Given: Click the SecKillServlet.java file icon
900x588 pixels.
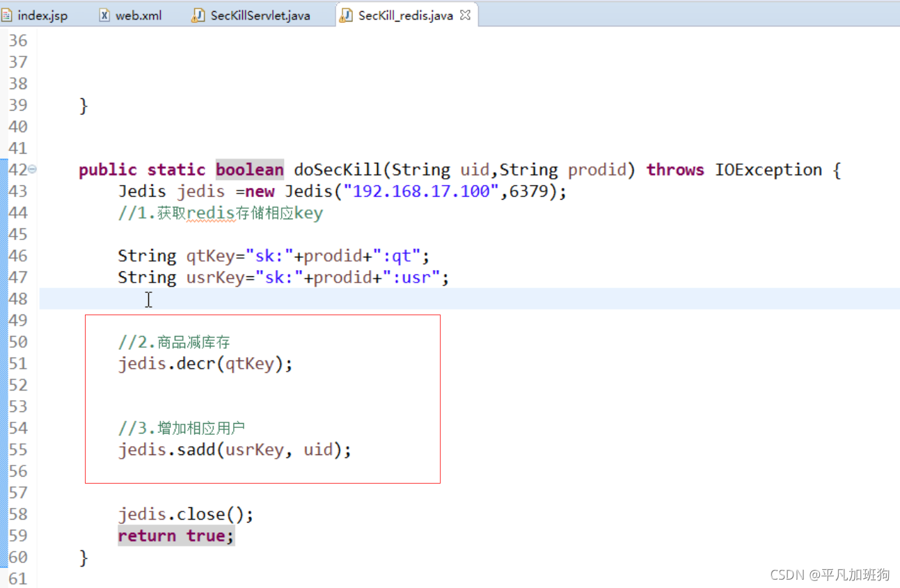Looking at the screenshot, I should (198, 15).
